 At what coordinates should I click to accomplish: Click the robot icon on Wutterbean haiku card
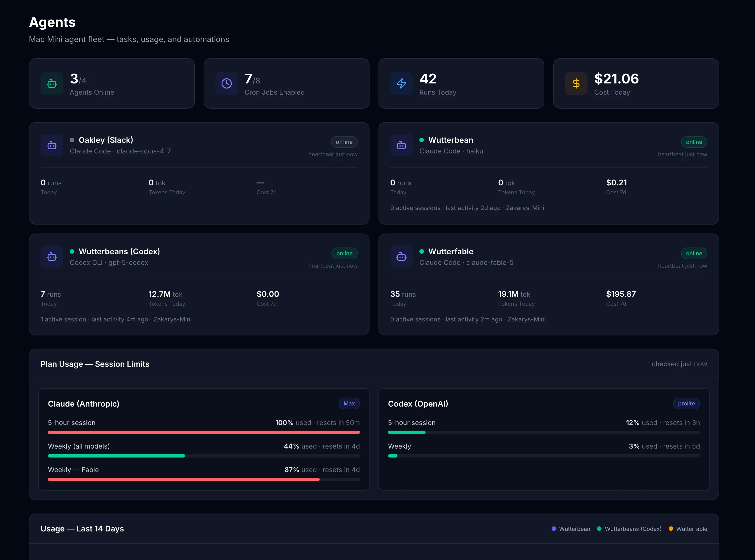pos(401,145)
